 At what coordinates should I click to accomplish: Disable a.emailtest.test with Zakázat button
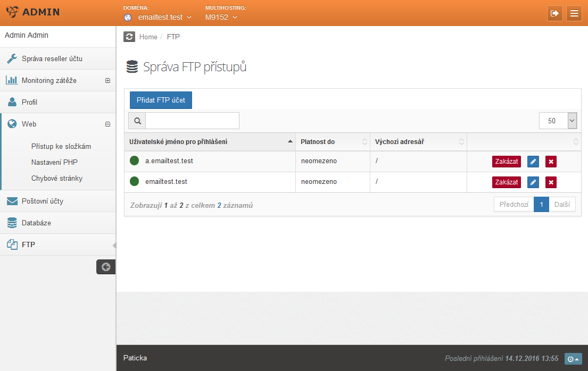pyautogui.click(x=506, y=161)
